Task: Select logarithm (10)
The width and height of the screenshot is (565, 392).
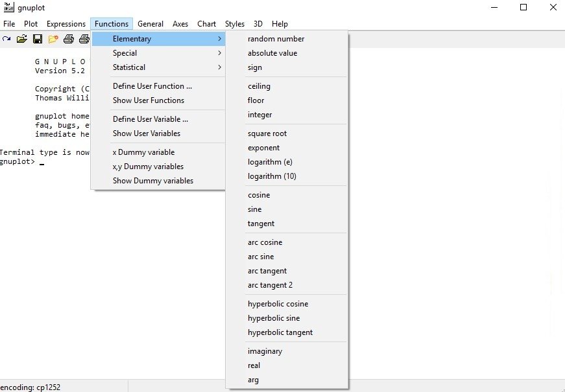Action: click(x=287, y=176)
